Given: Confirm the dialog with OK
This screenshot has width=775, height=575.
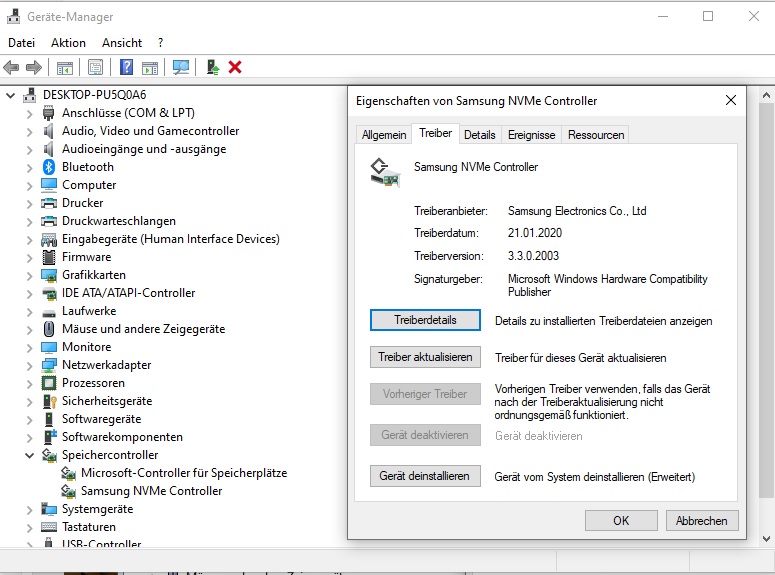Looking at the screenshot, I should point(621,521).
